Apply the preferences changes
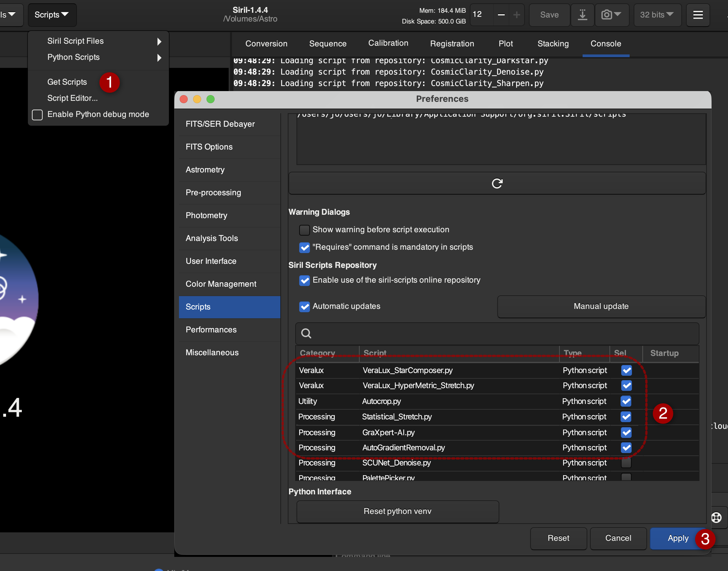This screenshot has width=728, height=571. pyautogui.click(x=678, y=538)
